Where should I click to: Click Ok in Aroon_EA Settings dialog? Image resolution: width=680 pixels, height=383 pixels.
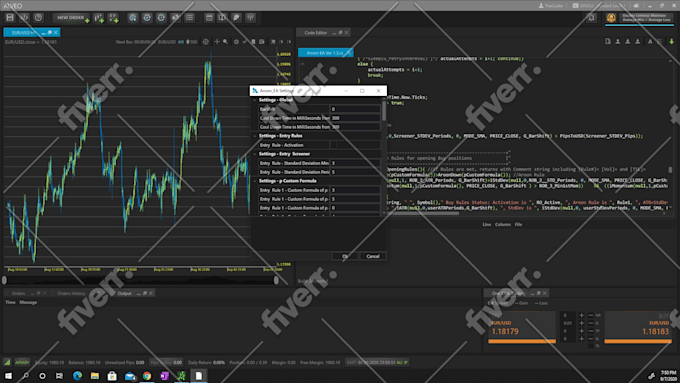coord(345,256)
